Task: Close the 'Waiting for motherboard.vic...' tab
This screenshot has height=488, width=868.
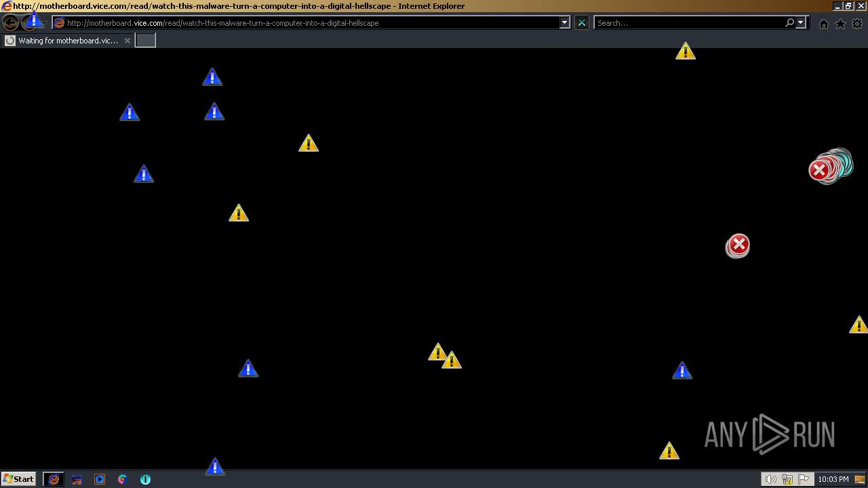Action: (127, 41)
